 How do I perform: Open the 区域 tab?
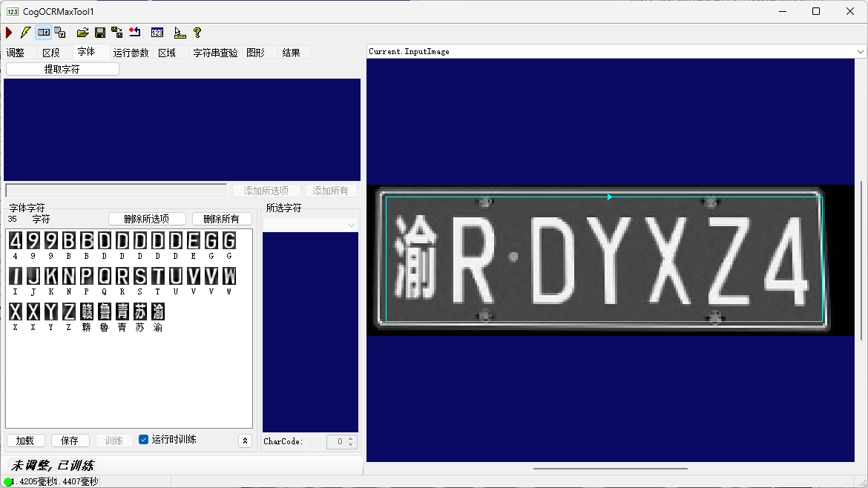(167, 53)
